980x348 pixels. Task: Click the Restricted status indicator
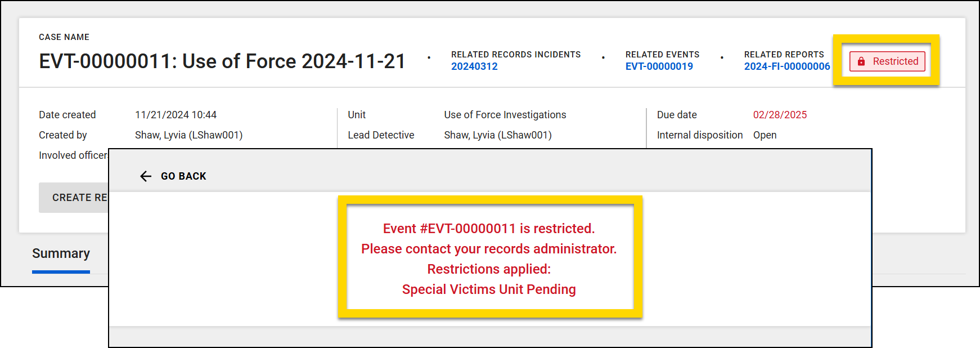(887, 61)
